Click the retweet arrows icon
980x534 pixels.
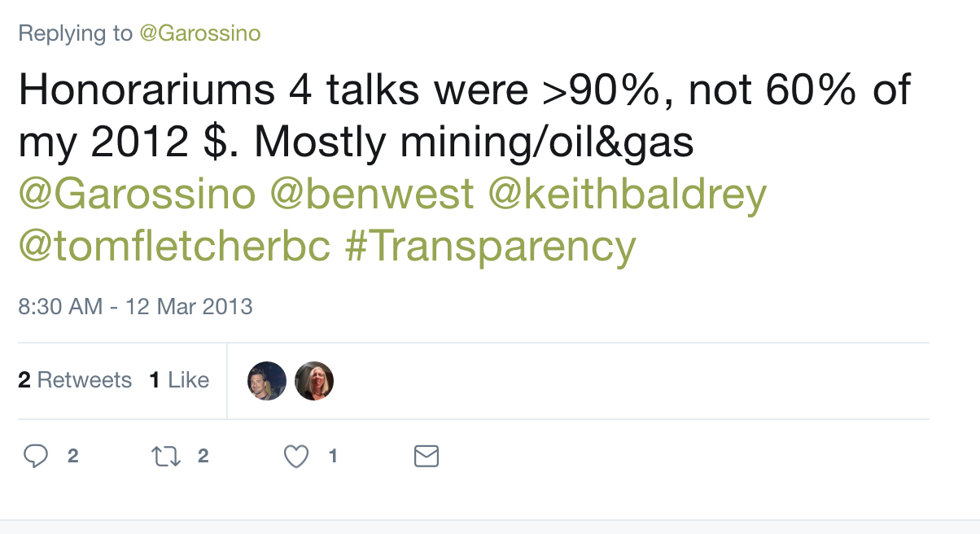pos(165,456)
